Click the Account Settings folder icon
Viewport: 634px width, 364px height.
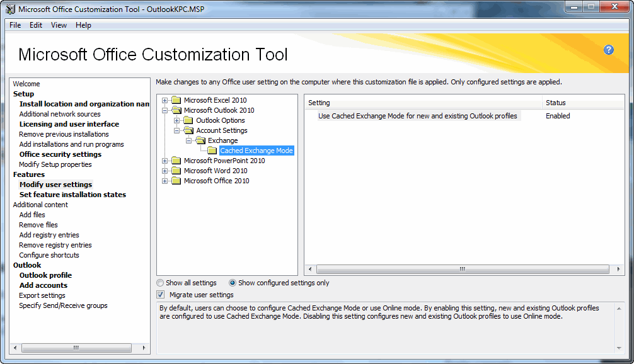[x=188, y=130]
